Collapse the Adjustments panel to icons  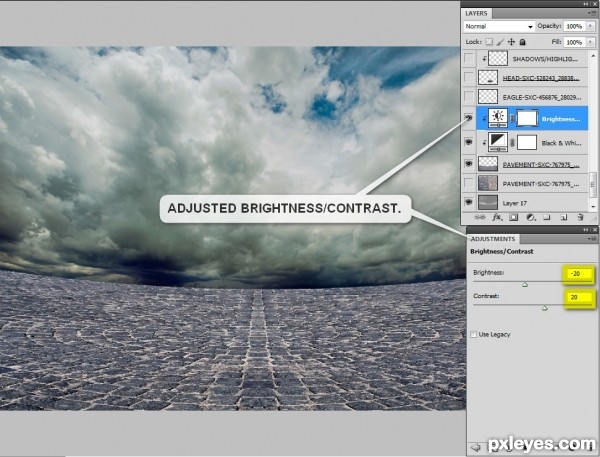coord(586,229)
